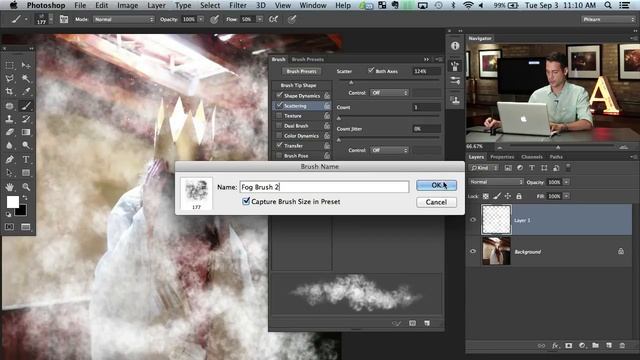Swap foreground and background colors
The width and height of the screenshot is (640, 360).
(x=25, y=198)
